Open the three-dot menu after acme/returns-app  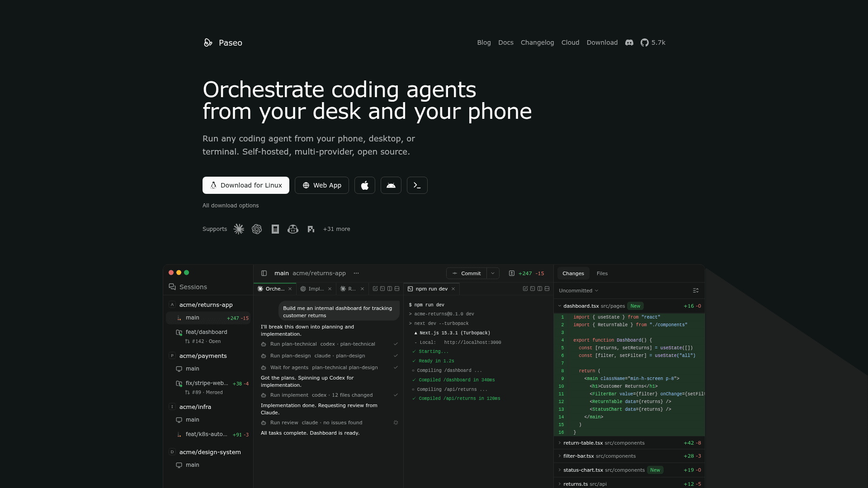356,273
